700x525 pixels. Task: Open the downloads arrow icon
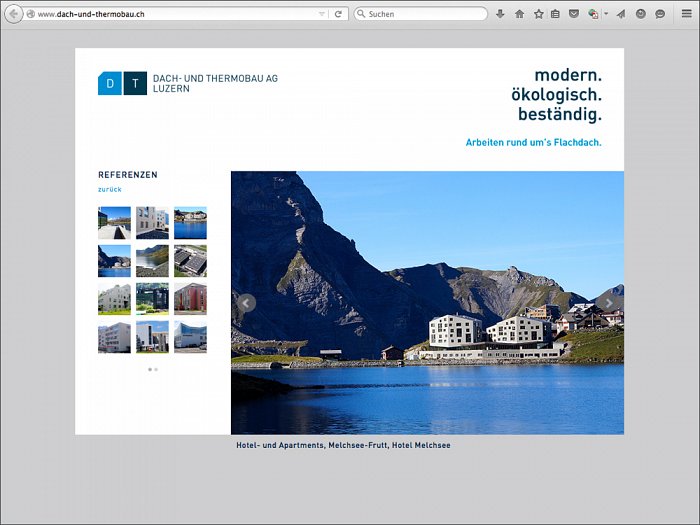(x=500, y=14)
